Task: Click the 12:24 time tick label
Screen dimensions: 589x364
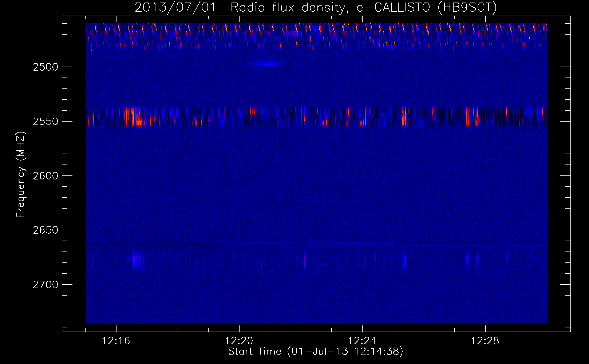Action: pyautogui.click(x=362, y=341)
